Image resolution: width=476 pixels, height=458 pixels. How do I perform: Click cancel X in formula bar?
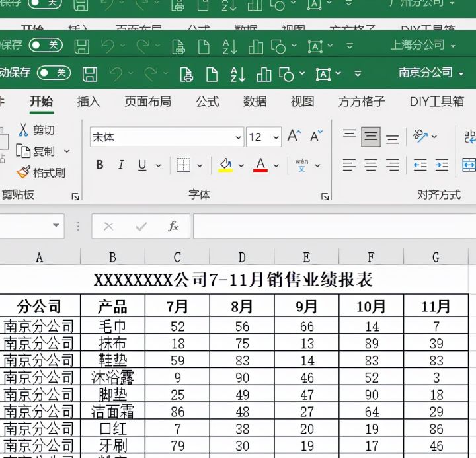click(108, 227)
